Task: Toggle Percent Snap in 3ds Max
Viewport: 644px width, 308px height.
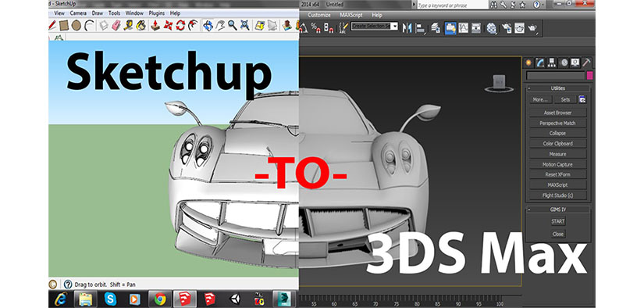Action: click(316, 28)
